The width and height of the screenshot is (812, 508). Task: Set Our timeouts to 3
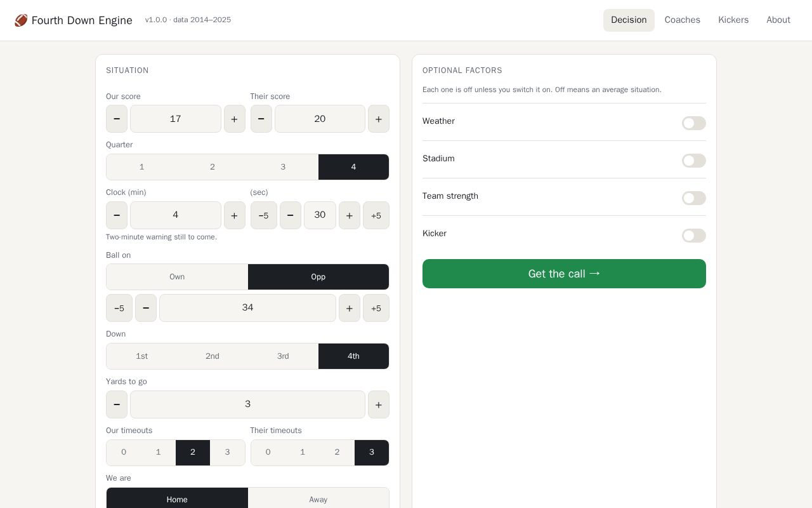227,453
